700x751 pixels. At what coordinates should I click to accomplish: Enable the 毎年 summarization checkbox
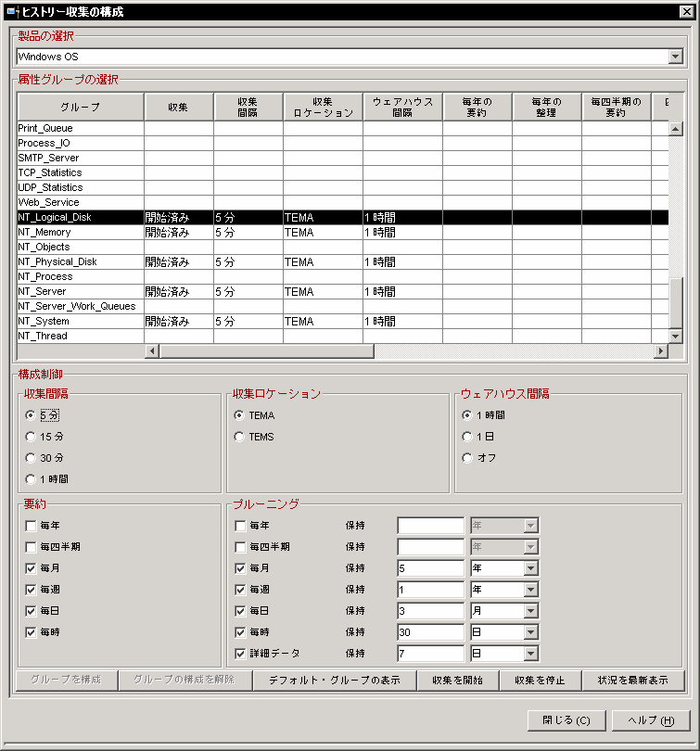(x=32, y=526)
